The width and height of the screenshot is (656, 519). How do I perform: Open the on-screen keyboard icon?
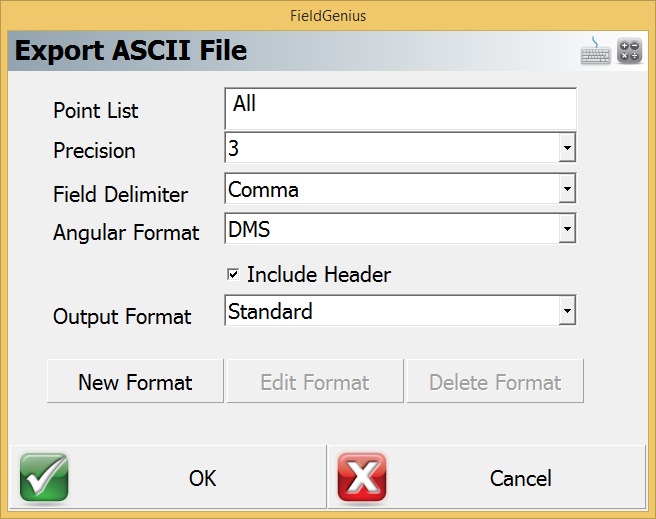point(596,50)
